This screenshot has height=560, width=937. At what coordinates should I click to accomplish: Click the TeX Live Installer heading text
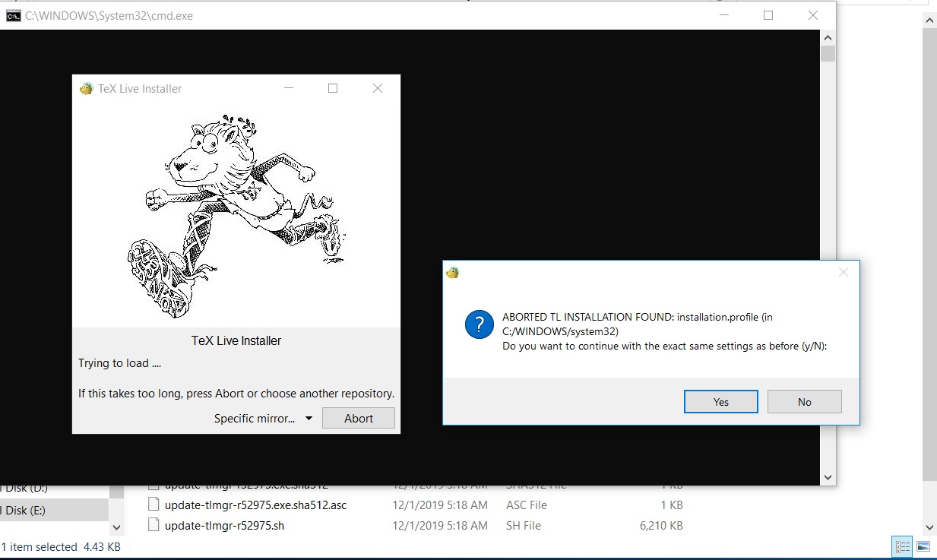pyautogui.click(x=236, y=340)
